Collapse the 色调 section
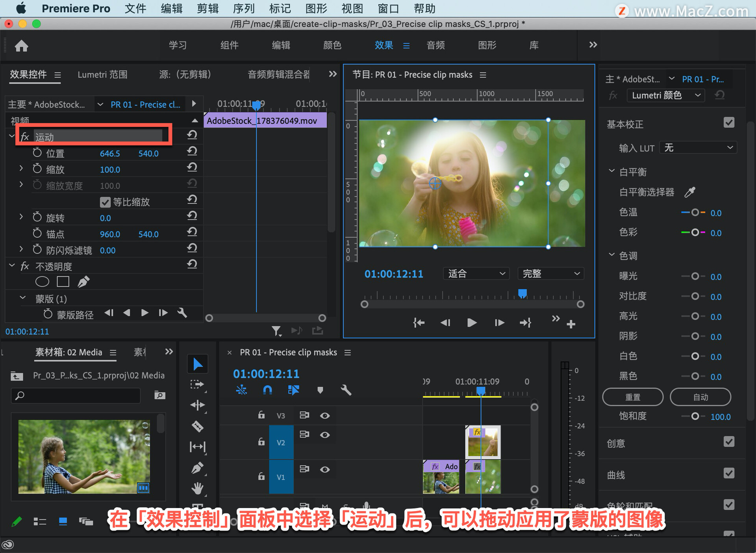This screenshot has width=756, height=553. pos(611,255)
